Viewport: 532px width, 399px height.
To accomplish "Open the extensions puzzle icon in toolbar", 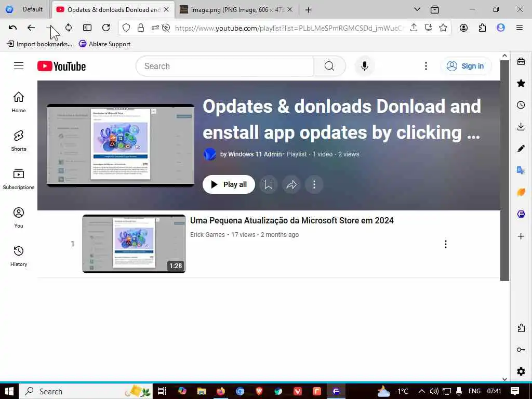I will pyautogui.click(x=482, y=28).
